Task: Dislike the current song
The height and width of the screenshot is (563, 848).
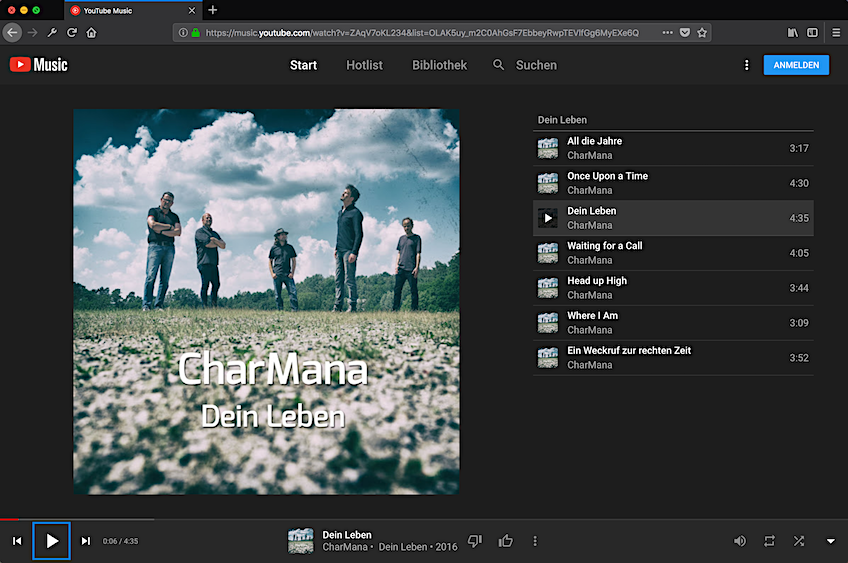Action: pyautogui.click(x=475, y=541)
